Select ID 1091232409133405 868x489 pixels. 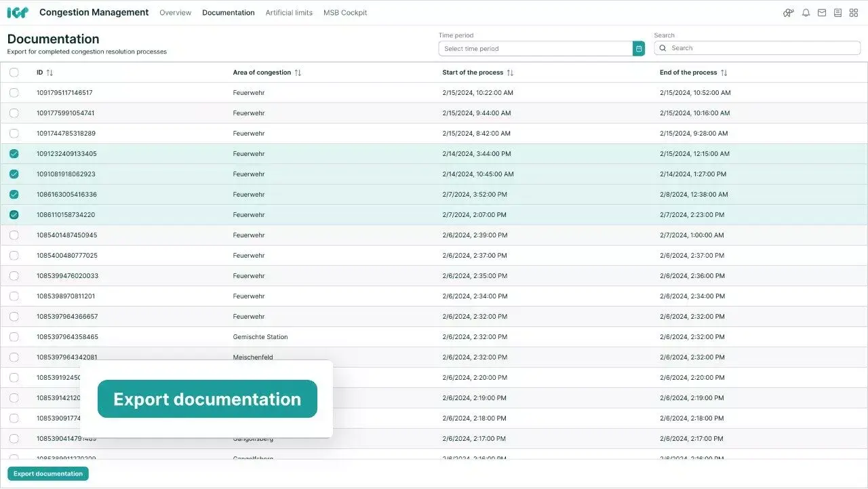click(66, 154)
